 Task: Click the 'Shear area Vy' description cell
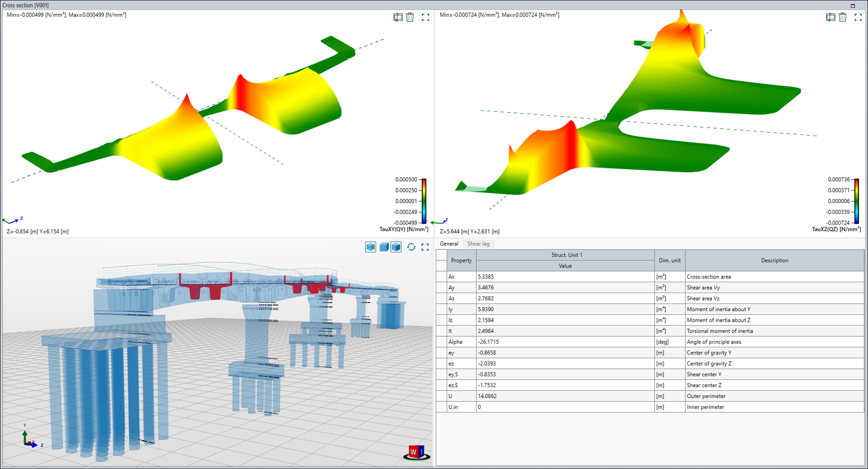(x=774, y=288)
